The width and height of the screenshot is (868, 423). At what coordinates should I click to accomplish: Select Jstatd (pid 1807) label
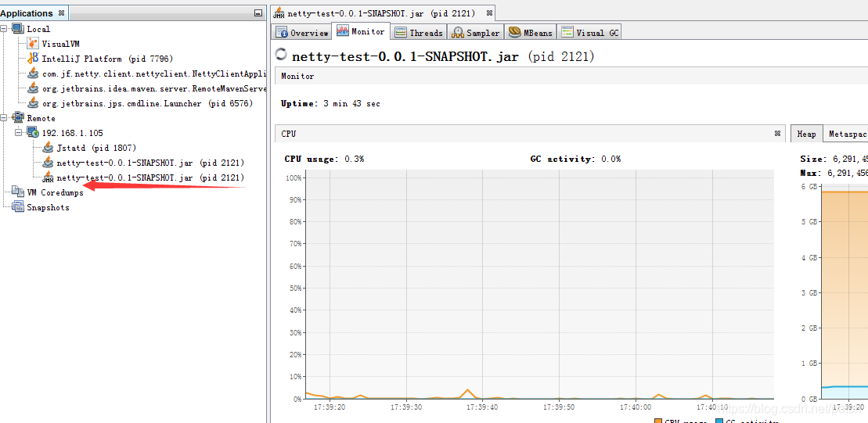(96, 148)
